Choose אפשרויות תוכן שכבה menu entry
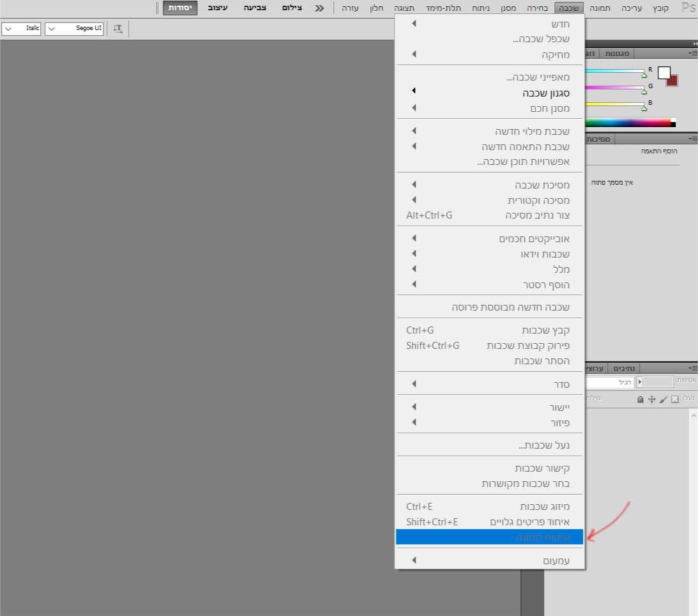 point(489,162)
